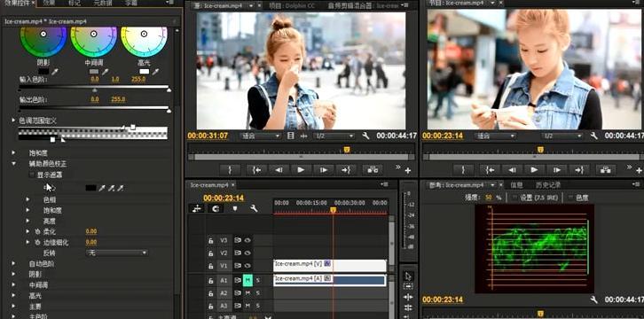Screen dimensions: 644x319
Task: Solo track A1 with S button
Action: coord(258,281)
